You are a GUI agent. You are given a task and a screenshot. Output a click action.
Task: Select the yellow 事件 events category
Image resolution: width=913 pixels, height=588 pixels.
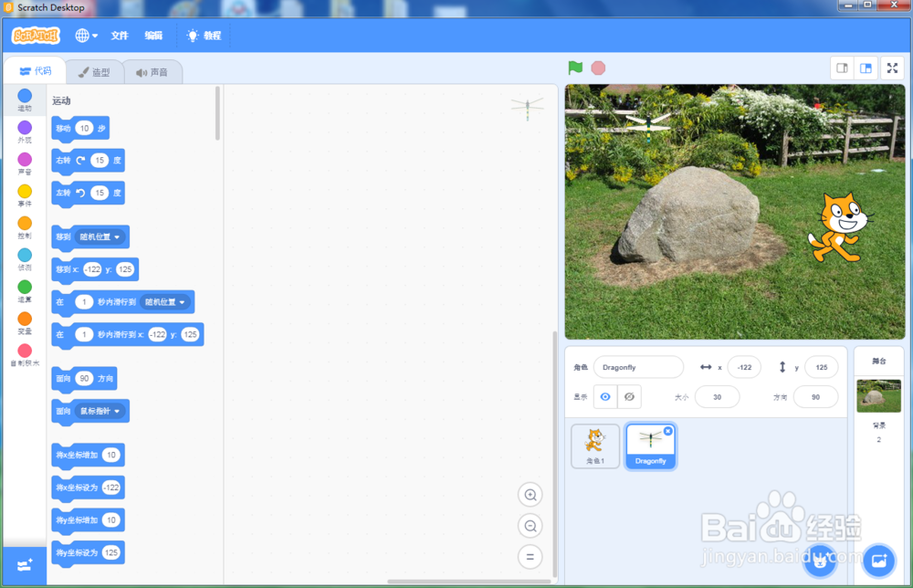pyautogui.click(x=25, y=195)
